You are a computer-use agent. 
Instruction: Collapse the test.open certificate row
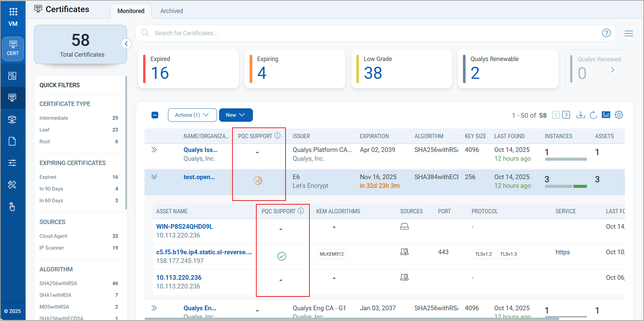(x=154, y=177)
